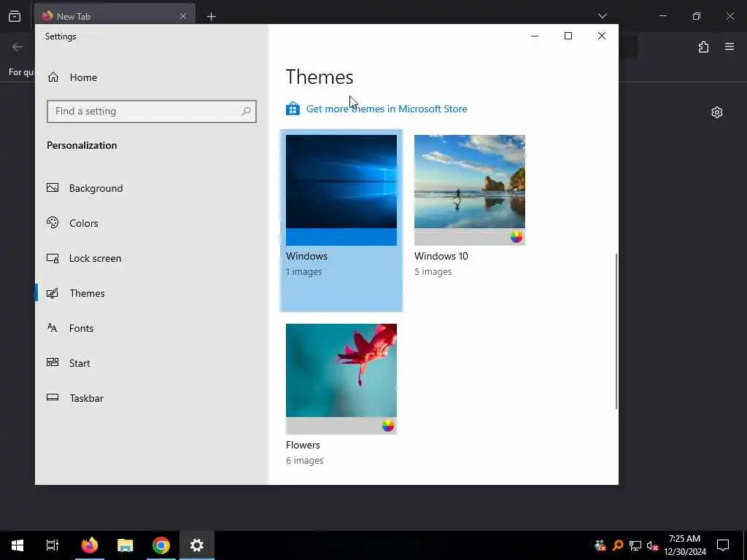747x560 pixels.
Task: Click the Colors palette icon in sidebar
Action: click(x=53, y=222)
